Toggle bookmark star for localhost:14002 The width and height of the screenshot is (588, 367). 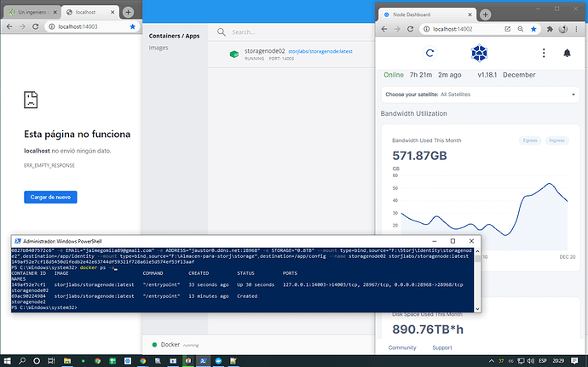(533, 29)
